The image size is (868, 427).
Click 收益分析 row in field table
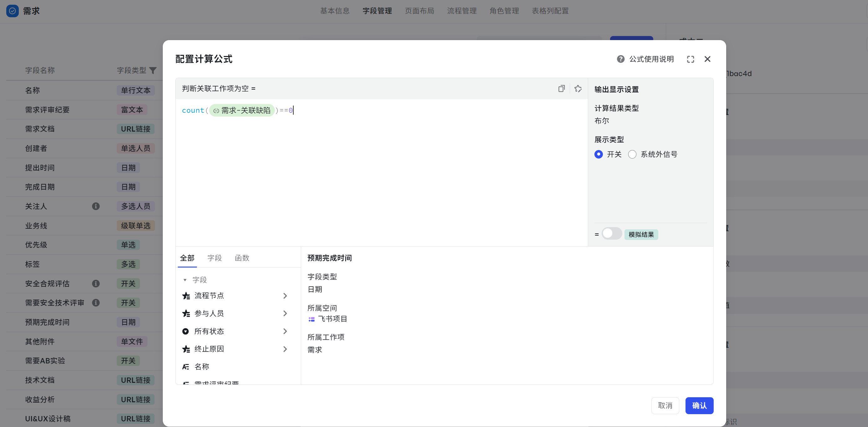(x=84, y=399)
